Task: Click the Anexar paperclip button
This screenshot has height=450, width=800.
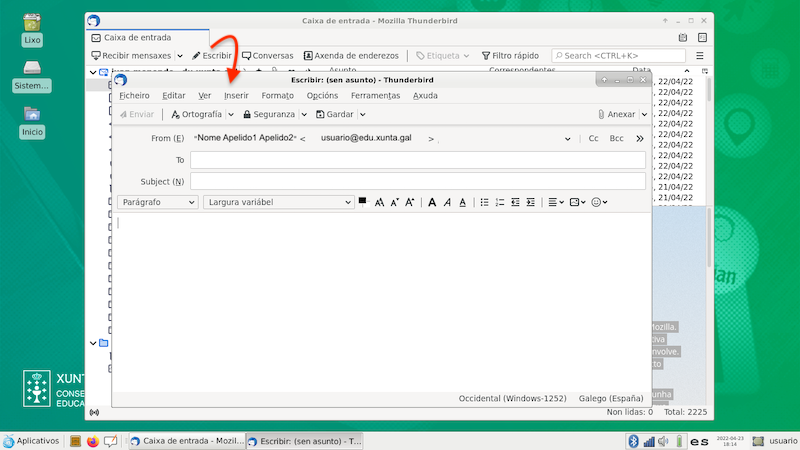Action: tap(616, 114)
